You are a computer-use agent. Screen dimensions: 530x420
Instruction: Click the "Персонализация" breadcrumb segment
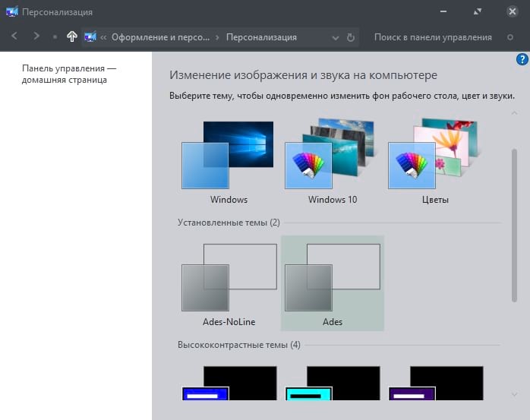261,37
